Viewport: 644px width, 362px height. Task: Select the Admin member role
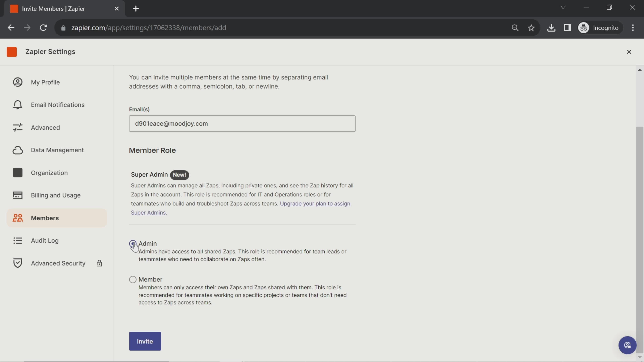133,244
